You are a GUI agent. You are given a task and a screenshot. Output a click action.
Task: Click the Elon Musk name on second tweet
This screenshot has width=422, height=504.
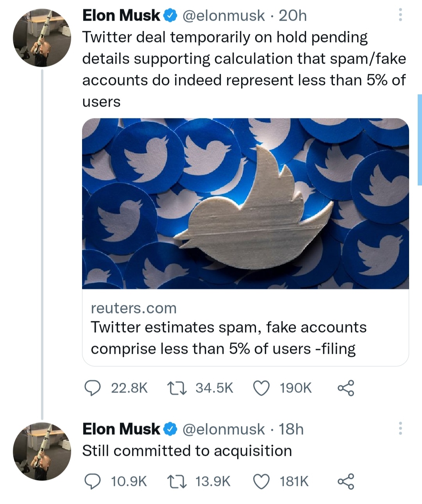tap(121, 429)
